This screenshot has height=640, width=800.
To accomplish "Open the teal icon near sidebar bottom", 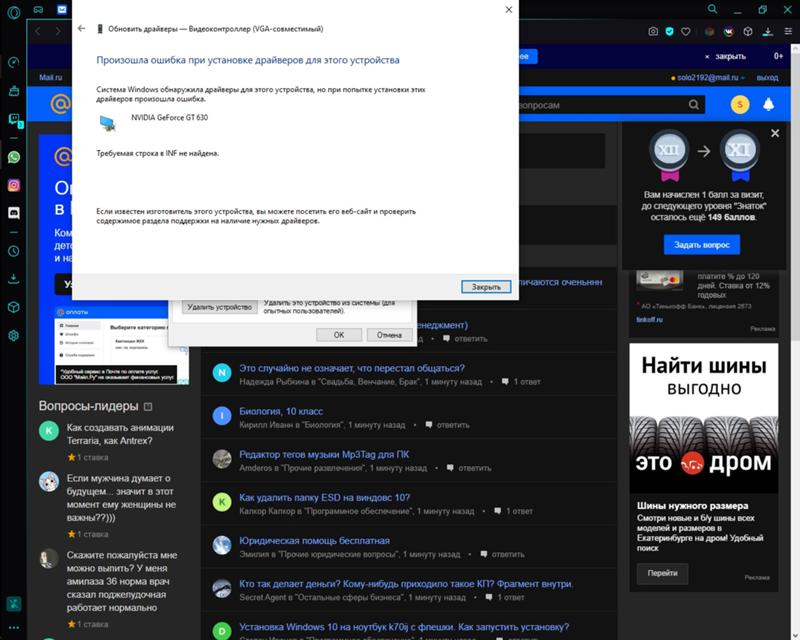I will click(x=14, y=604).
